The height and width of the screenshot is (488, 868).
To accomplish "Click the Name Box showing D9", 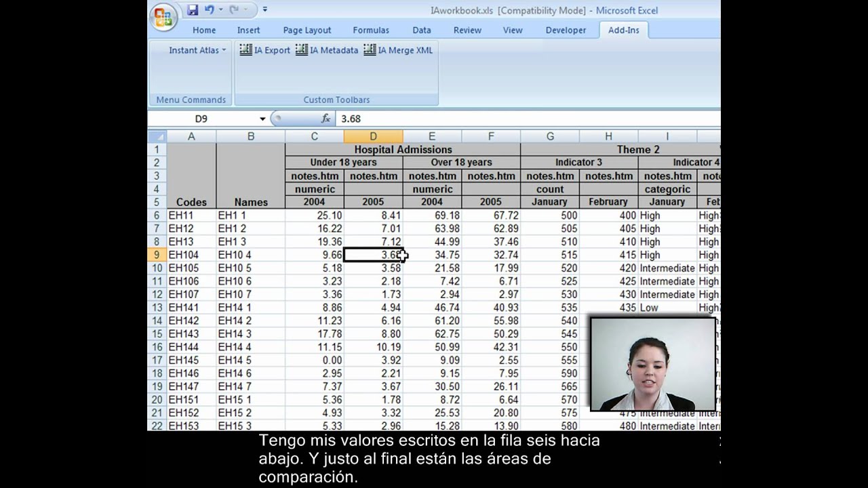I will click(202, 119).
